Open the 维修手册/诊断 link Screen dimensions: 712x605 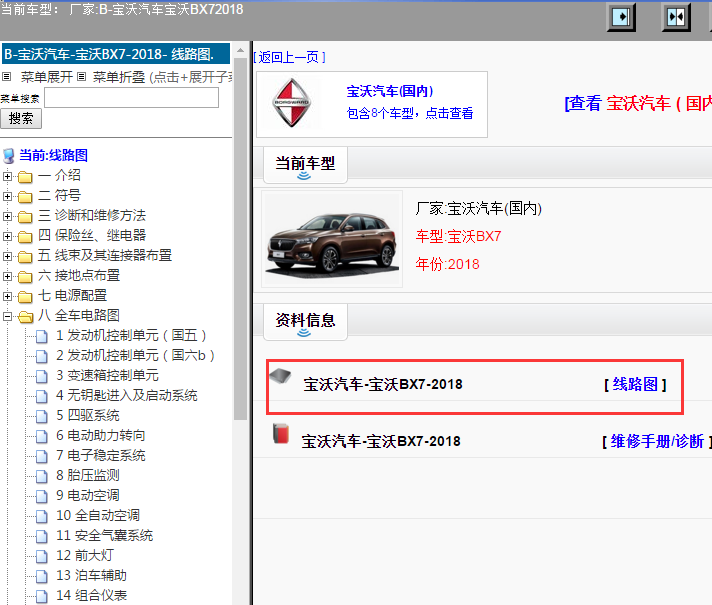657,441
